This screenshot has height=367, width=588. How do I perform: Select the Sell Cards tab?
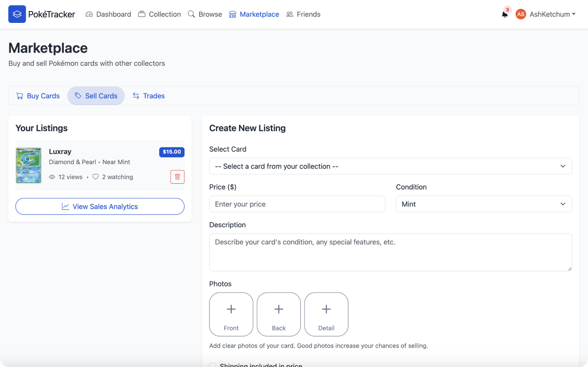tap(96, 96)
